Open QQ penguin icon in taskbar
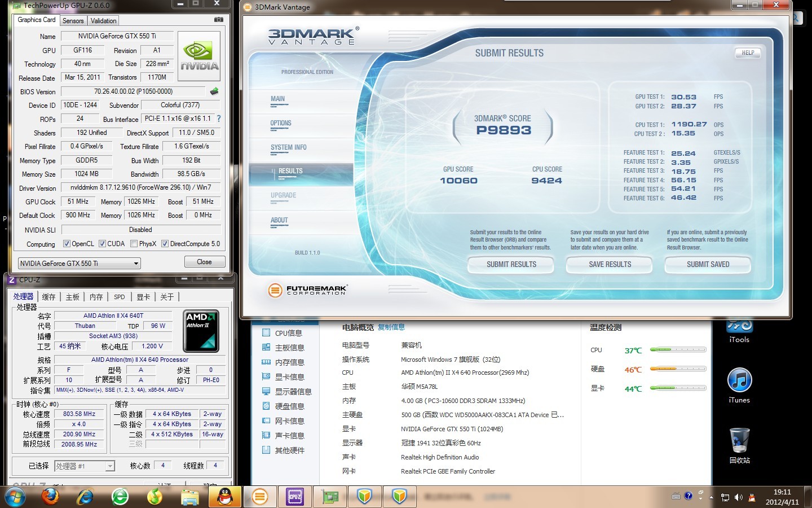This screenshot has height=508, width=812. 225,497
